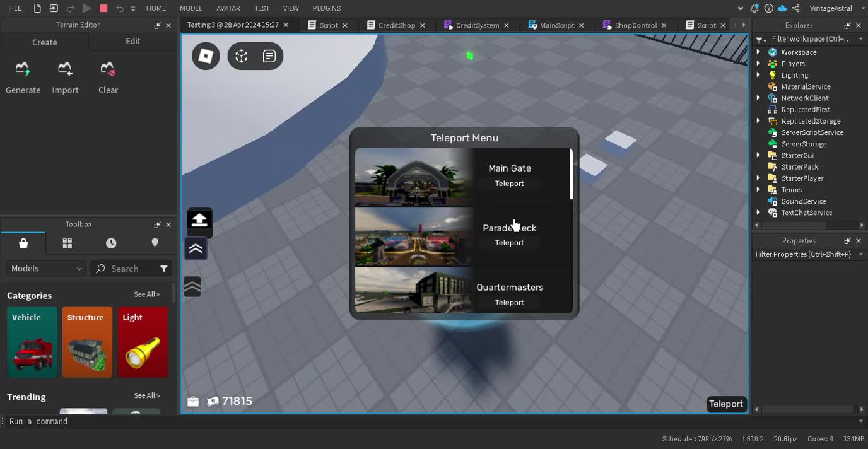Click Teleport under Parade Deck

[x=509, y=243]
